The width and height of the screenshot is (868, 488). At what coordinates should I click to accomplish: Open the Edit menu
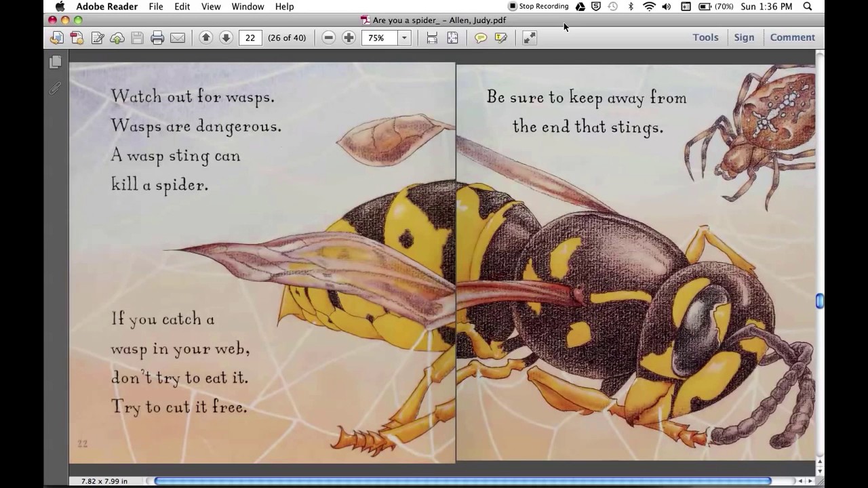[x=182, y=6]
